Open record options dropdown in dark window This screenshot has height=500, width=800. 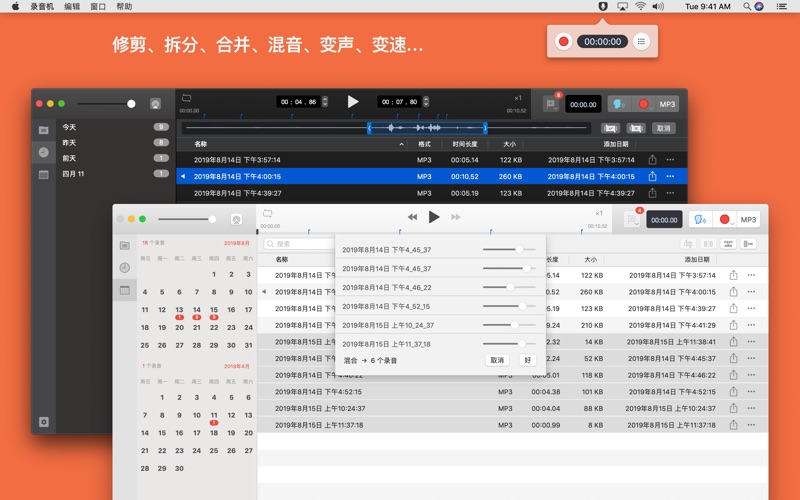tap(644, 104)
